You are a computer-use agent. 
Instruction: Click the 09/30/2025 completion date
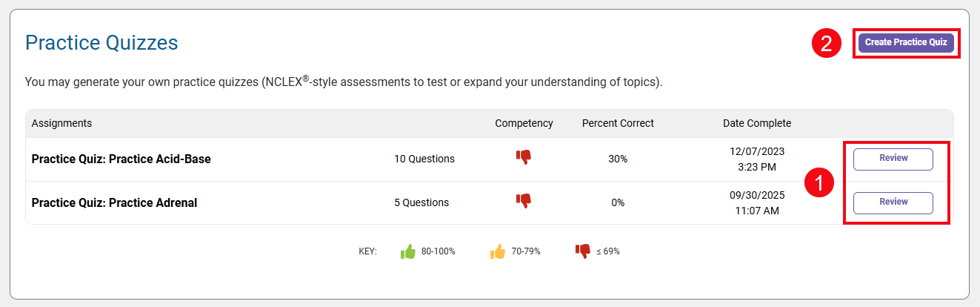(757, 196)
